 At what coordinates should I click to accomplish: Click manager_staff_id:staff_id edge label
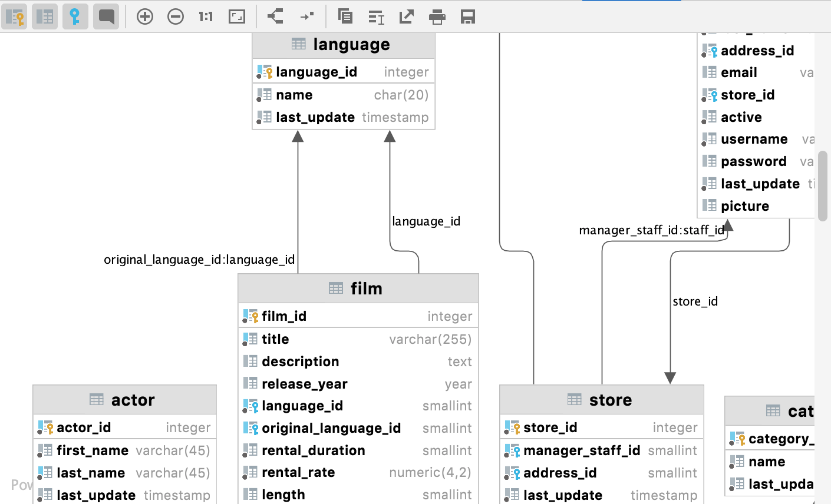(652, 230)
